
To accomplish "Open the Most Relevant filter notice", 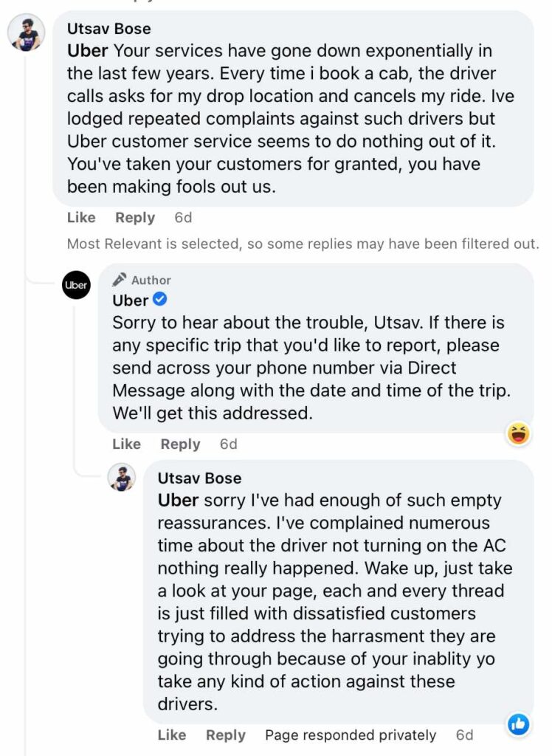I will tap(303, 244).
